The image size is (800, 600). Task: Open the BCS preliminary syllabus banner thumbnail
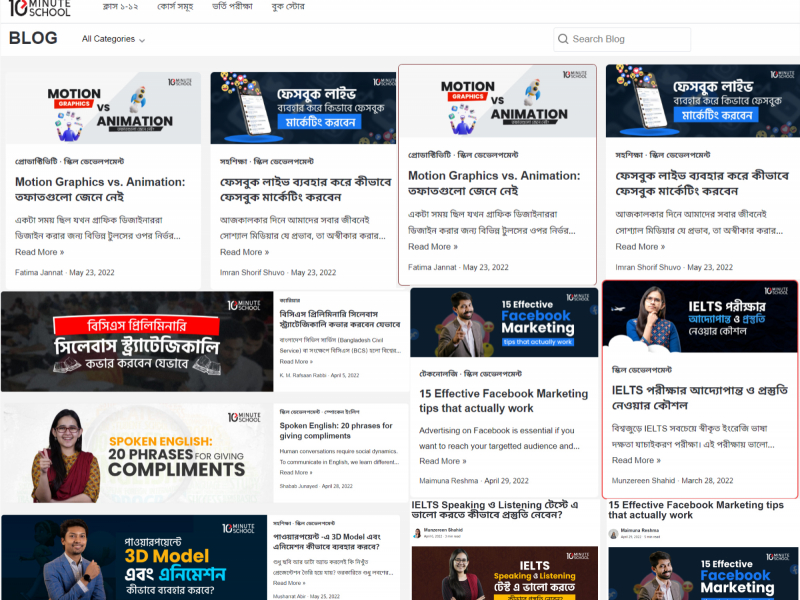(137, 341)
